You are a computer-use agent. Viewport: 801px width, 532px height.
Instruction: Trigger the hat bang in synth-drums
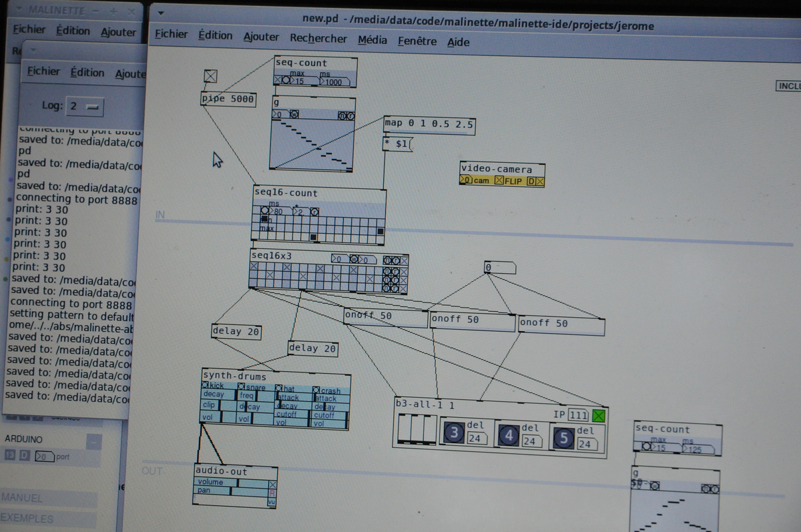pyautogui.click(x=279, y=388)
